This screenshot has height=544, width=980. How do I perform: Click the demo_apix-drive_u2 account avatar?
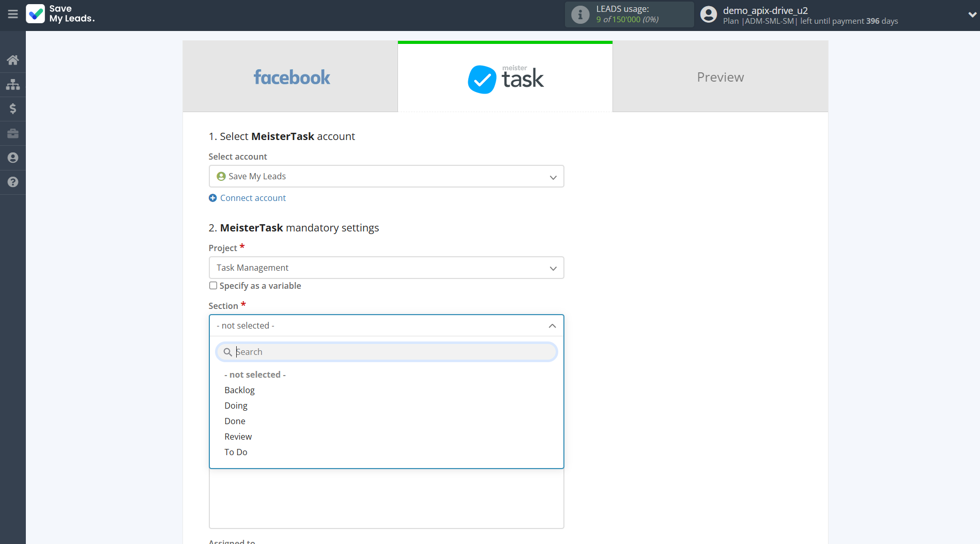[708, 14]
